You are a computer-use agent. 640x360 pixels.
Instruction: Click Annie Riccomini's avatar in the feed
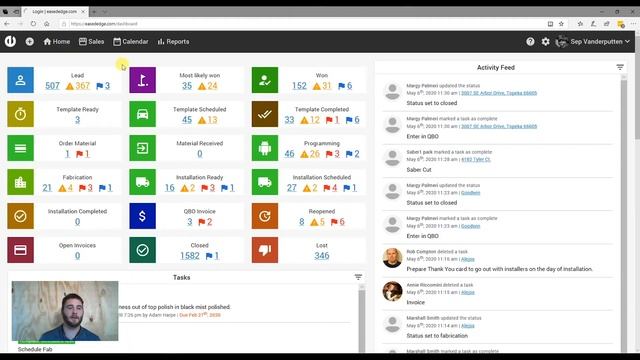(393, 291)
